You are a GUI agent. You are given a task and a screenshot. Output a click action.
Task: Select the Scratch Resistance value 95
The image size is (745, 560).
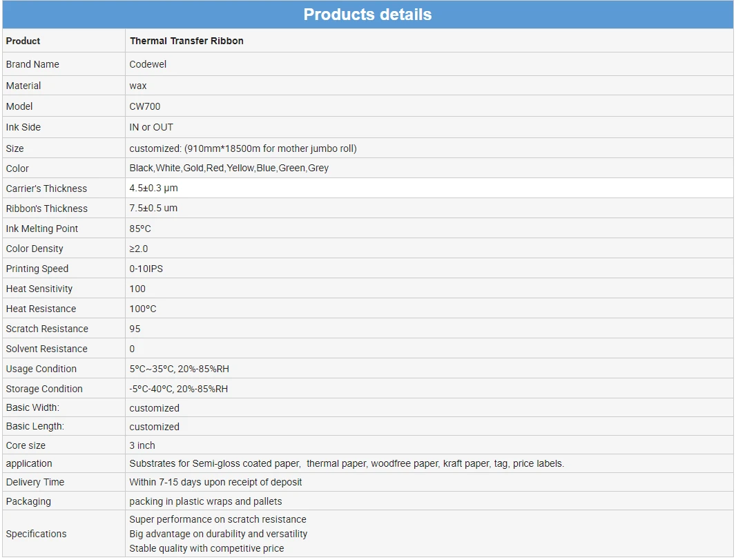[x=135, y=329]
